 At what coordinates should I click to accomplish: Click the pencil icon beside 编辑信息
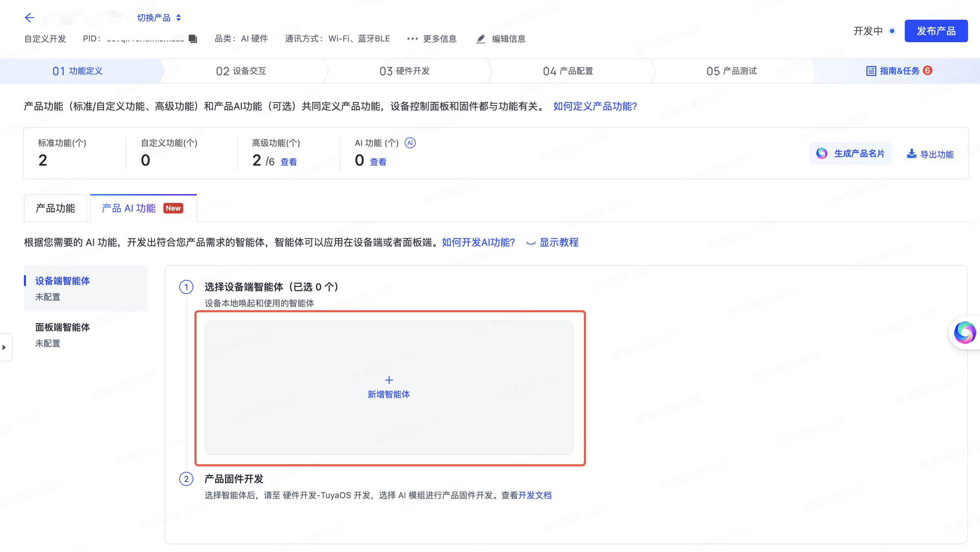coord(481,38)
